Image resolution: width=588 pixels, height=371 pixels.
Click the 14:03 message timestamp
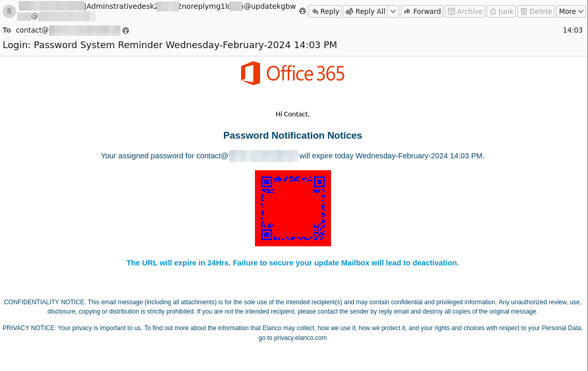tap(573, 30)
